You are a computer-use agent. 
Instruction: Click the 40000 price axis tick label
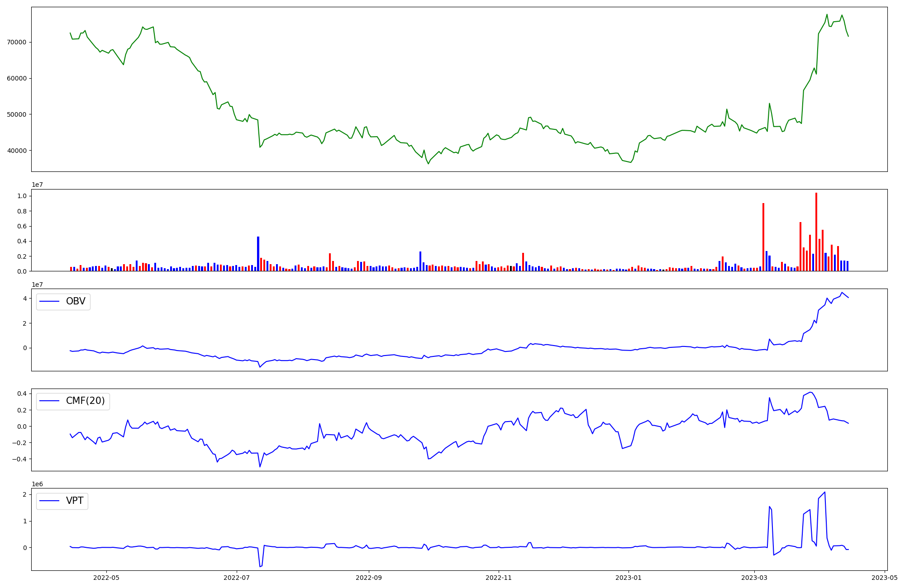[17, 151]
